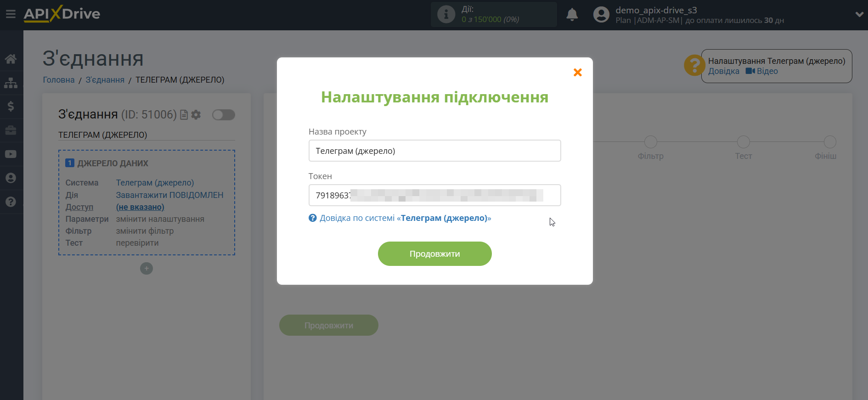Click the перевірити test link
This screenshot has width=868, height=400.
(x=137, y=243)
